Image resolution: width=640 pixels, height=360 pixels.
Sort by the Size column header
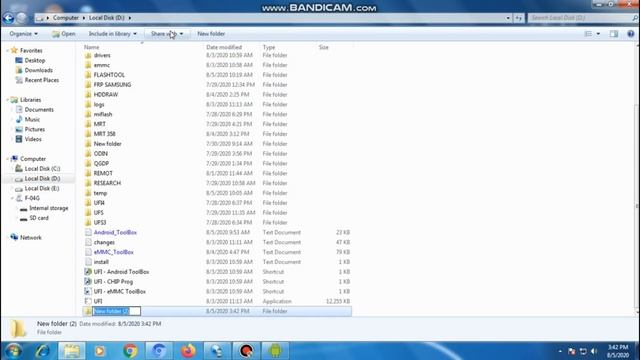click(323, 47)
